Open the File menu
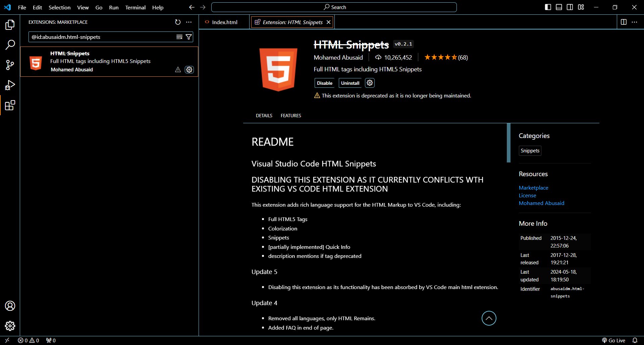Image resolution: width=644 pixels, height=345 pixels. tap(22, 7)
